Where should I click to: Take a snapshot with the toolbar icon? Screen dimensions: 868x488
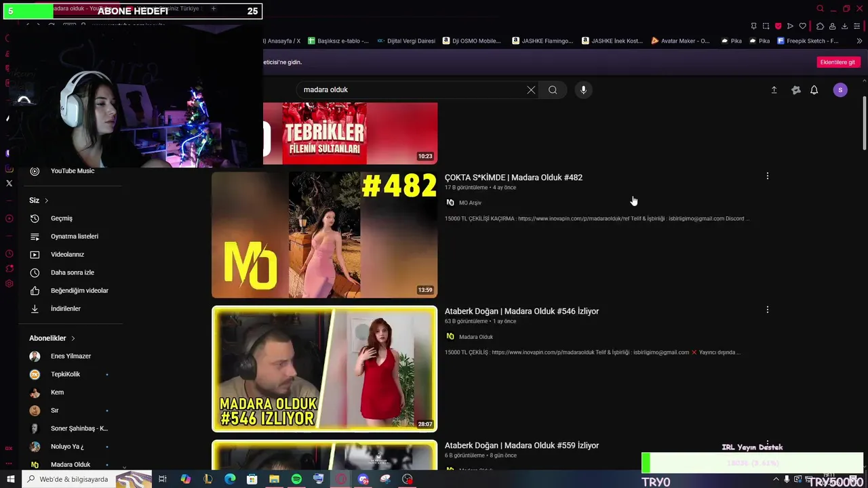coord(766,26)
